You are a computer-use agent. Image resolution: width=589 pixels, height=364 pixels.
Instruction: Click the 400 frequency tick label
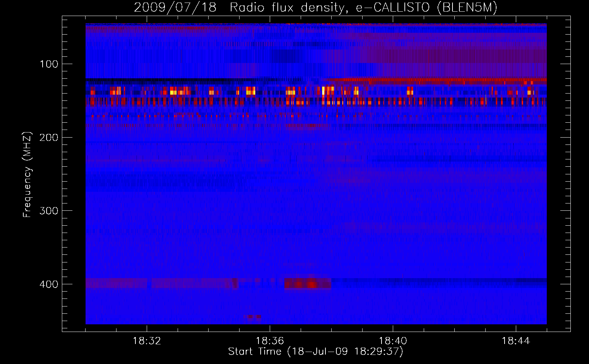point(49,284)
